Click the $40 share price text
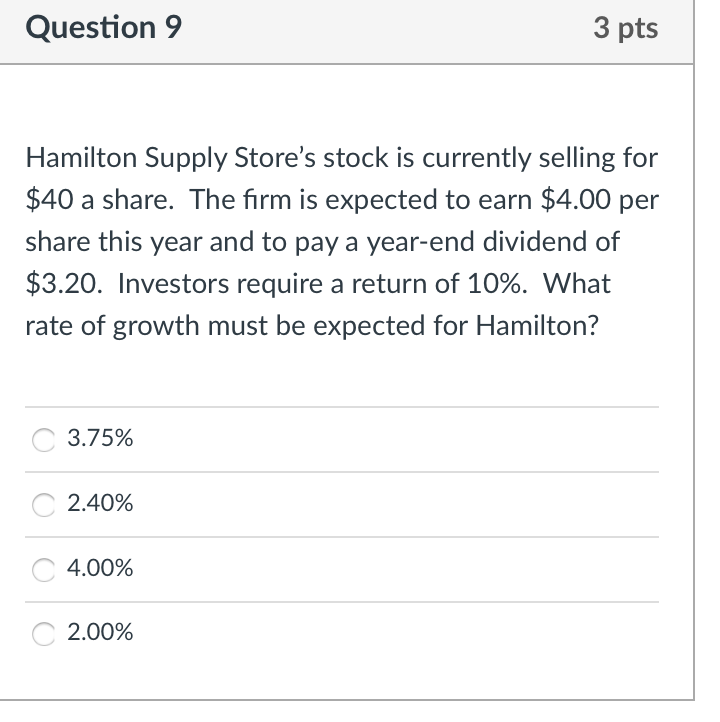This screenshot has width=720, height=722. click(49, 199)
